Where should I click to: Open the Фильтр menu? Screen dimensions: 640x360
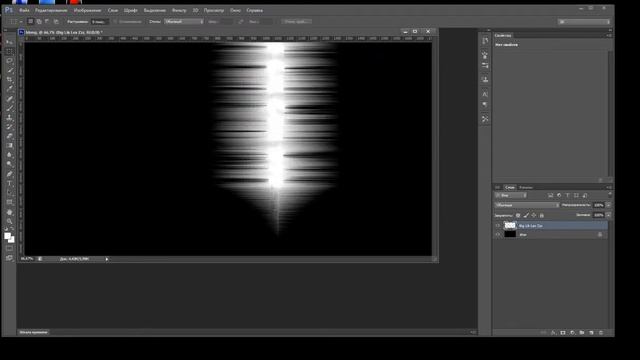coord(179,10)
